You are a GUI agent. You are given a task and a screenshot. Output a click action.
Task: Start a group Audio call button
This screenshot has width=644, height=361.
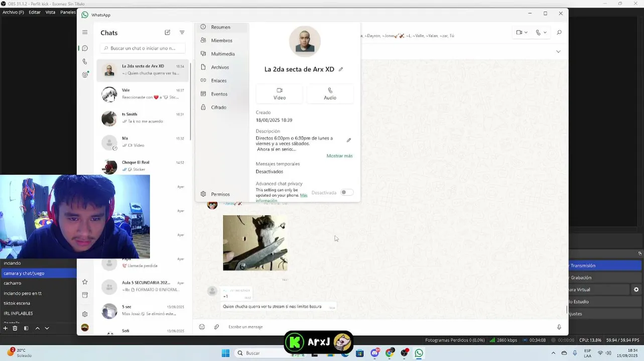330,94
